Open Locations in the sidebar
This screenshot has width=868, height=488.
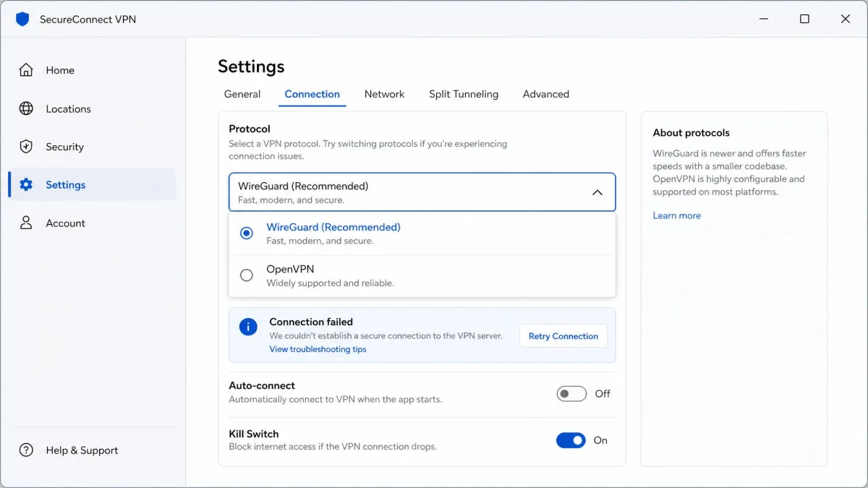click(92, 108)
